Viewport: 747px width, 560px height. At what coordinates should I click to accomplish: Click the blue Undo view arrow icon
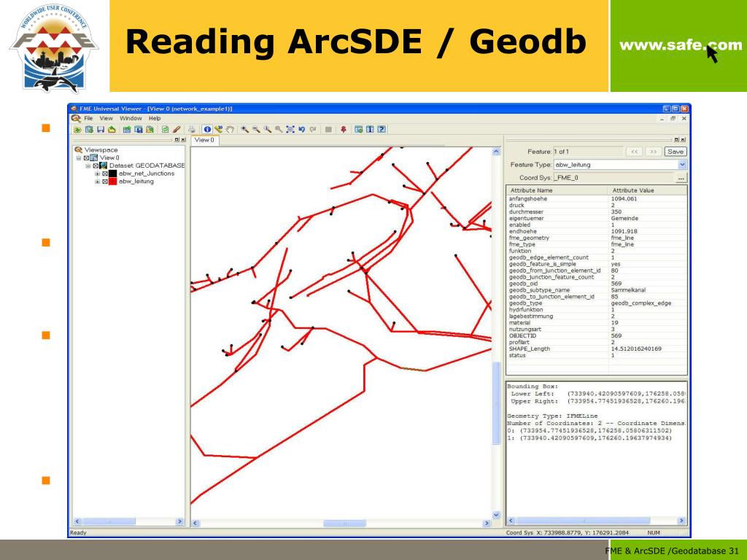click(301, 130)
